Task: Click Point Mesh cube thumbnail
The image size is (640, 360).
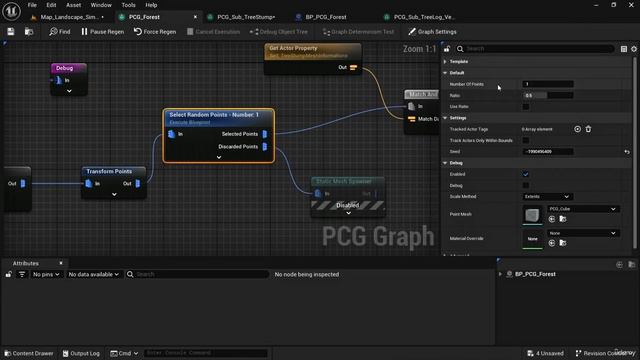Action: click(532, 215)
